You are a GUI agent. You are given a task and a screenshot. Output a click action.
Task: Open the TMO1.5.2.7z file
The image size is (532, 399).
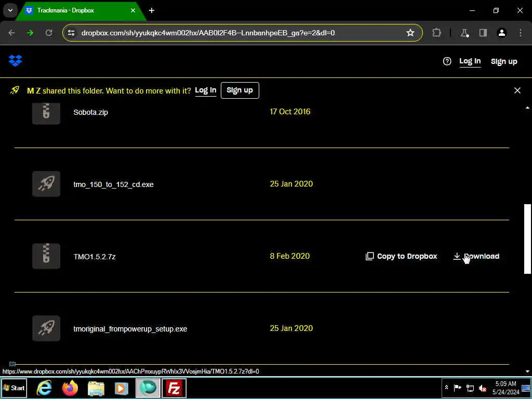pos(95,257)
